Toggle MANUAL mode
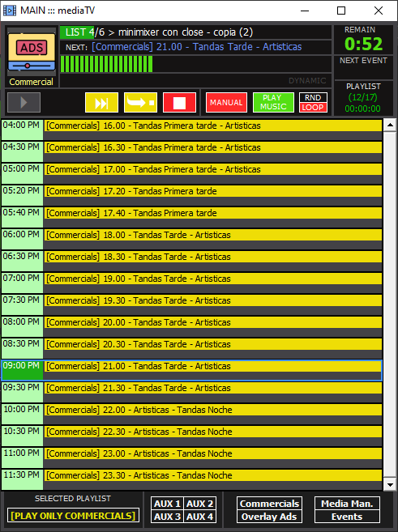 pos(226,102)
